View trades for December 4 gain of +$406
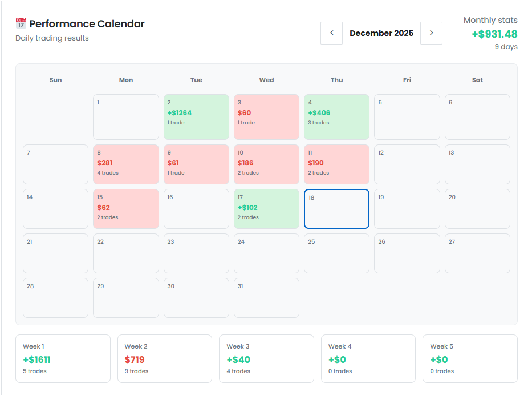The height and width of the screenshot is (396, 532). click(336, 116)
